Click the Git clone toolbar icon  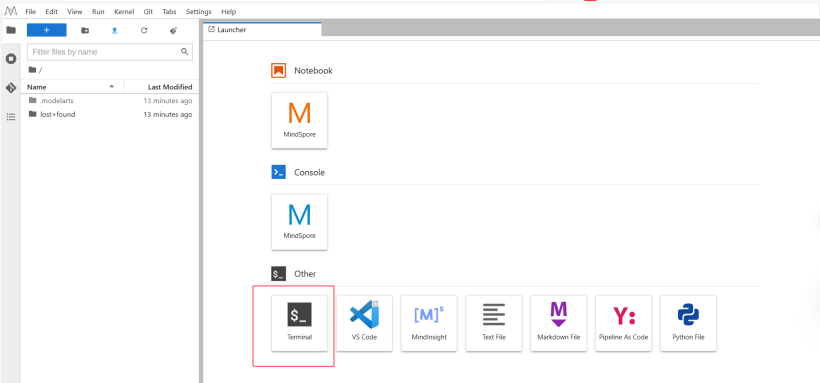click(174, 30)
